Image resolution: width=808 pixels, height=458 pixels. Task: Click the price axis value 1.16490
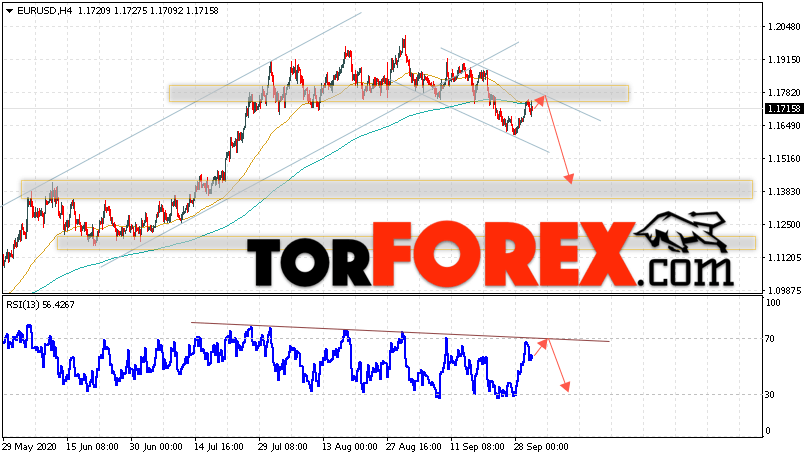tap(784, 126)
